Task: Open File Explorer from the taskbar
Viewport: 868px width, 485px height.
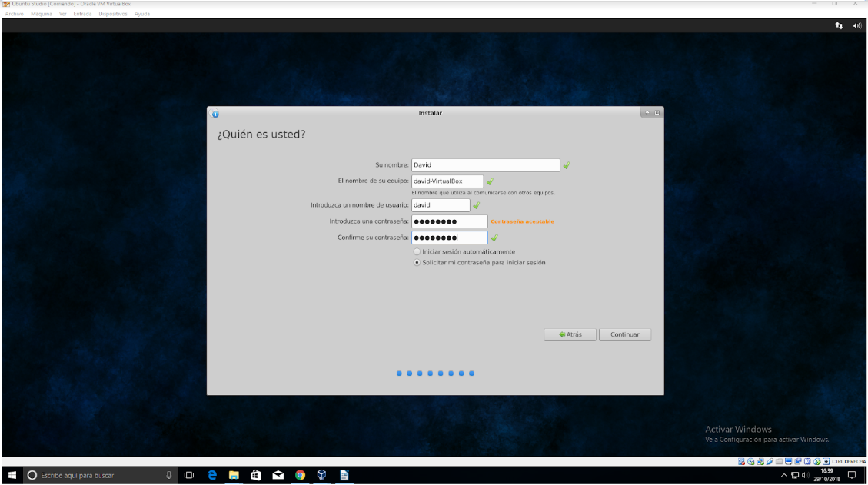Action: click(234, 475)
